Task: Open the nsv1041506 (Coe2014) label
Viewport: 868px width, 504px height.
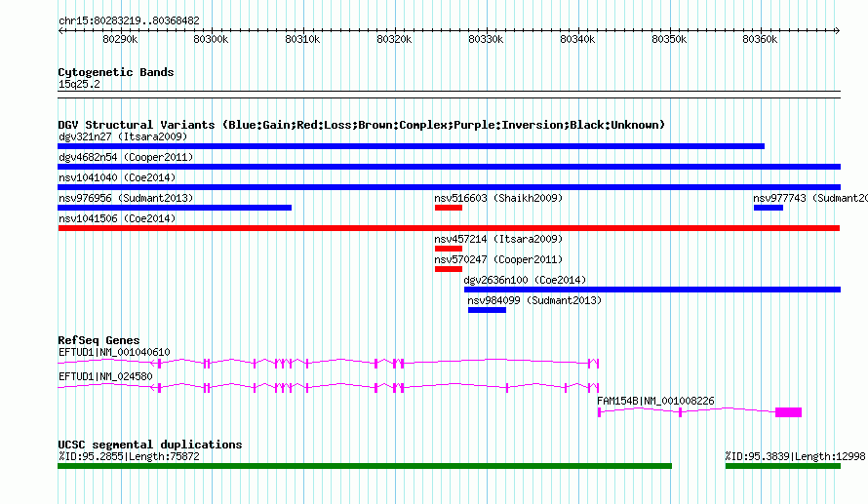Action: point(117,218)
